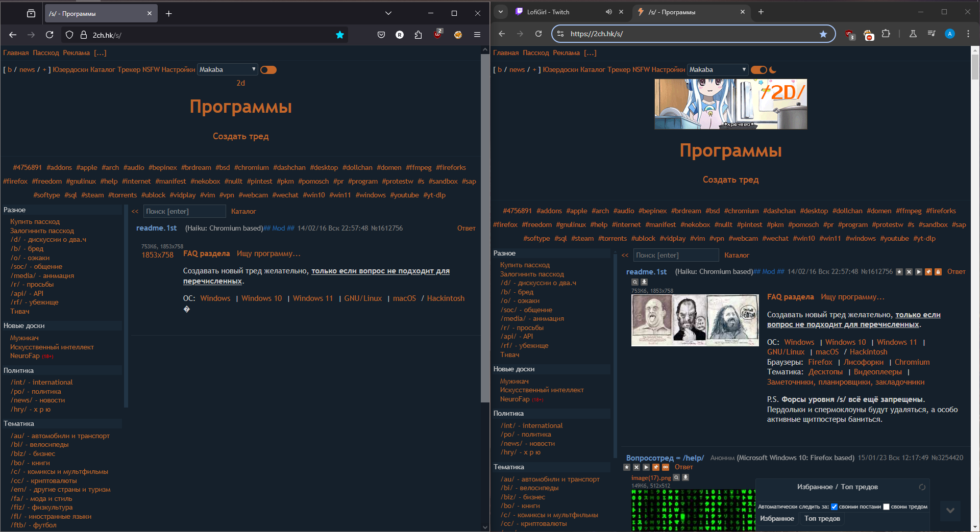Screen dimensions: 980x532
Task: Click the board sidebar scrollbar in Firefox
Action: click(126, 306)
